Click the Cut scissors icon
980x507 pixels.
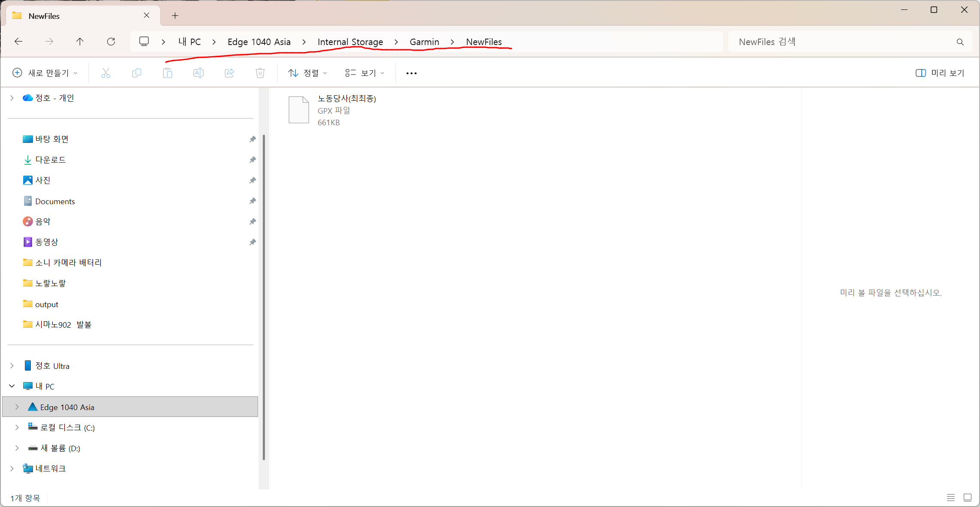(106, 73)
